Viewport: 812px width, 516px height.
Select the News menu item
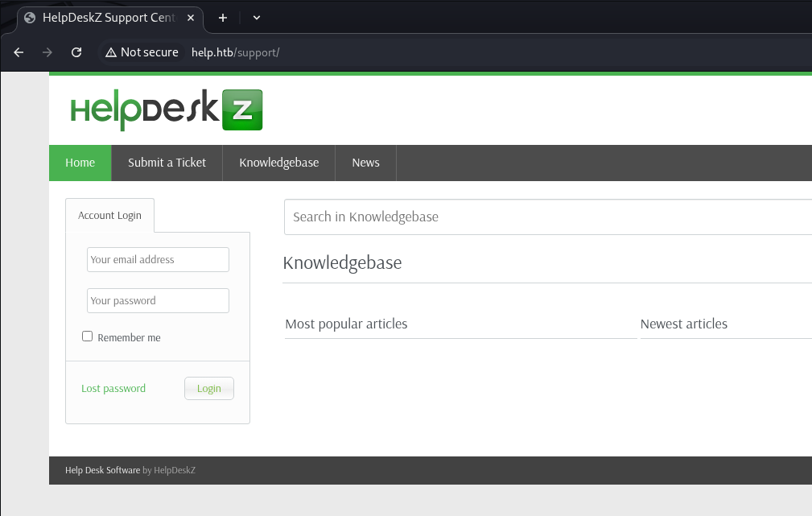[365, 163]
